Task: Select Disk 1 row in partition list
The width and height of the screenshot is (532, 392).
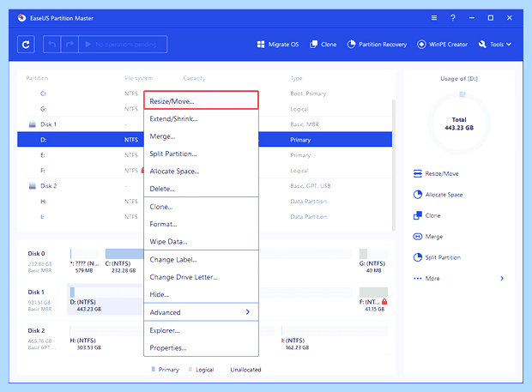Action: click(x=204, y=124)
